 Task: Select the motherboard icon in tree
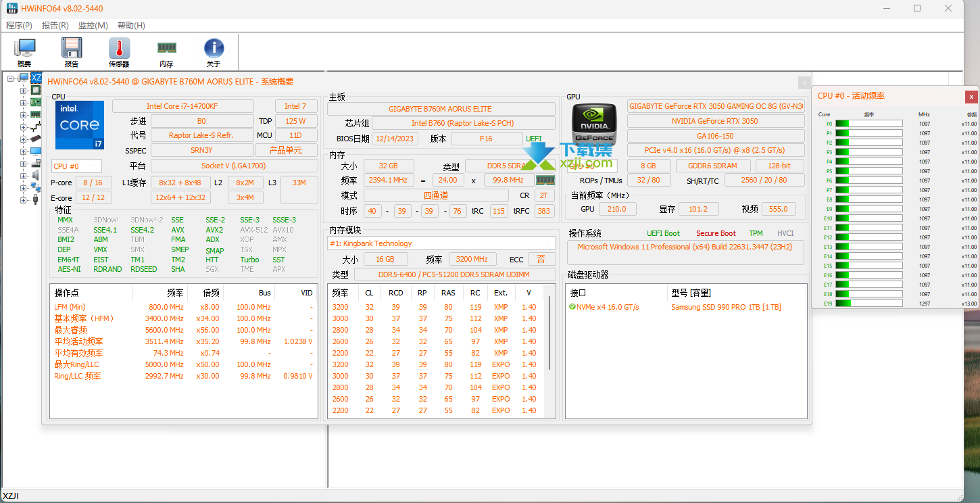click(36, 103)
